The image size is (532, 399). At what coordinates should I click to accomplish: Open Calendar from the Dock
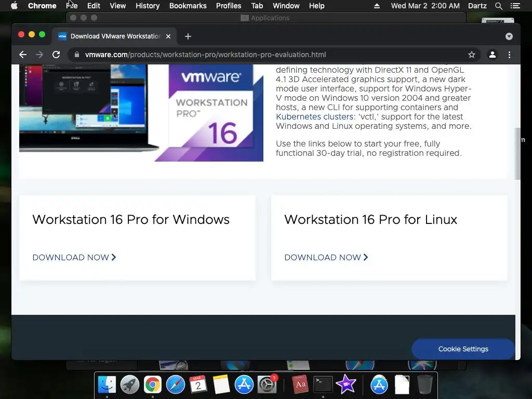coord(198,384)
